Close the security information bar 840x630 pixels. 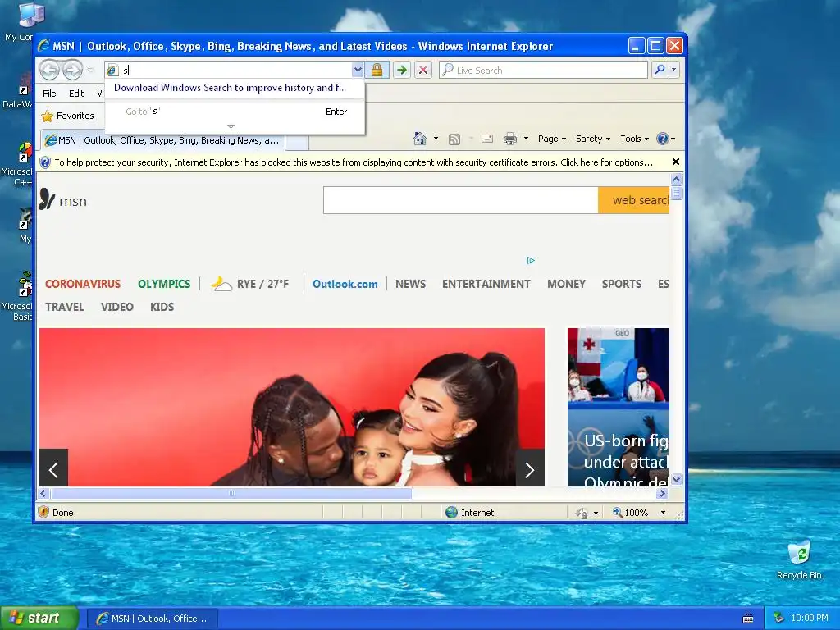point(676,162)
